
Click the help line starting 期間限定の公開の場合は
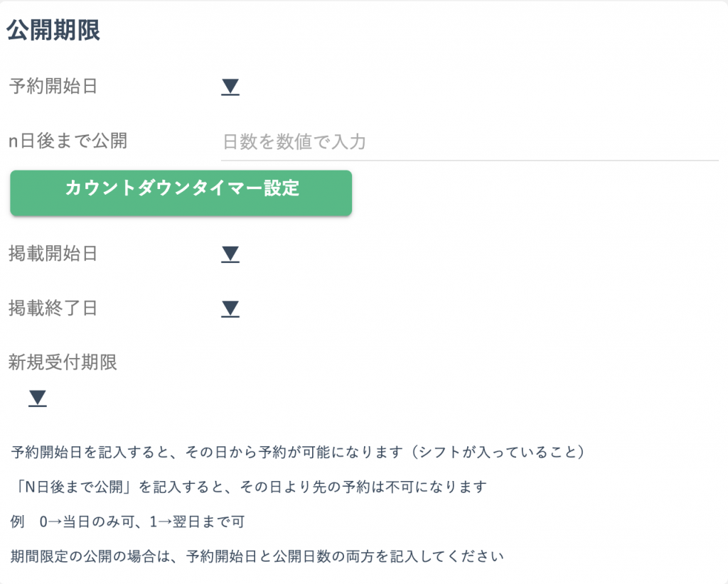coord(257,556)
